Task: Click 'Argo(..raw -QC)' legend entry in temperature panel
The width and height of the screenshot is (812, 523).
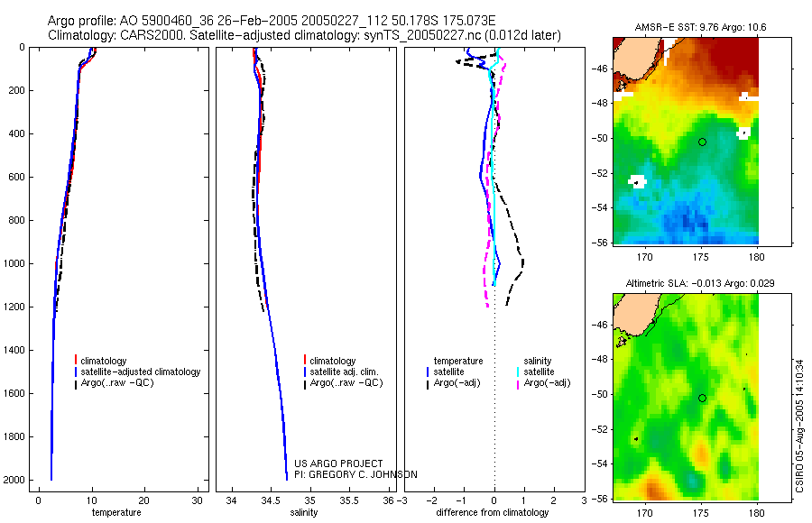Action: [117, 383]
